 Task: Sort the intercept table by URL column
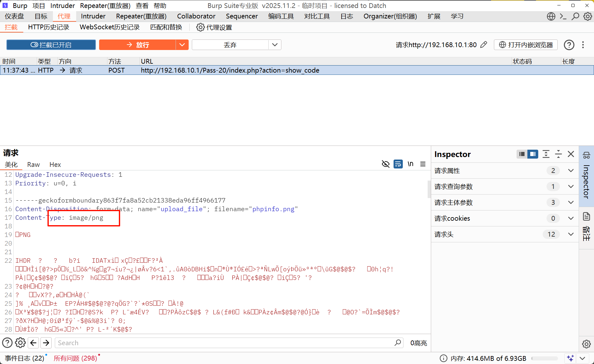[x=325, y=61]
